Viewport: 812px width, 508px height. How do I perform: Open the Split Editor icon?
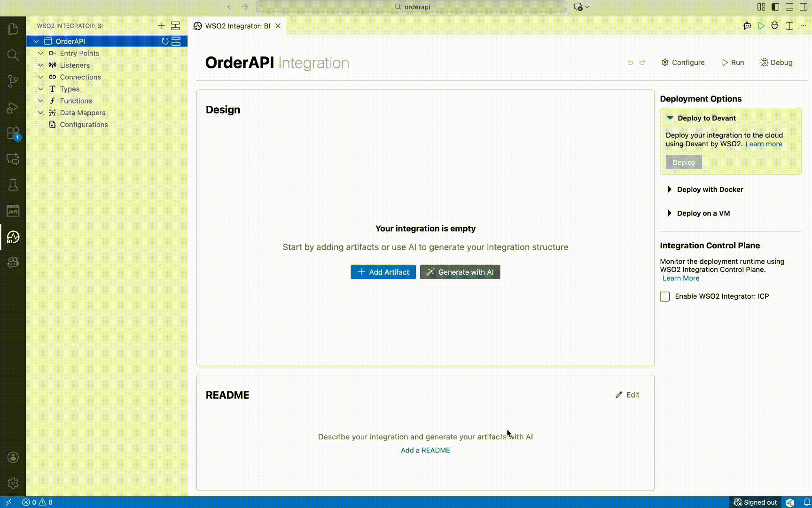click(789, 26)
